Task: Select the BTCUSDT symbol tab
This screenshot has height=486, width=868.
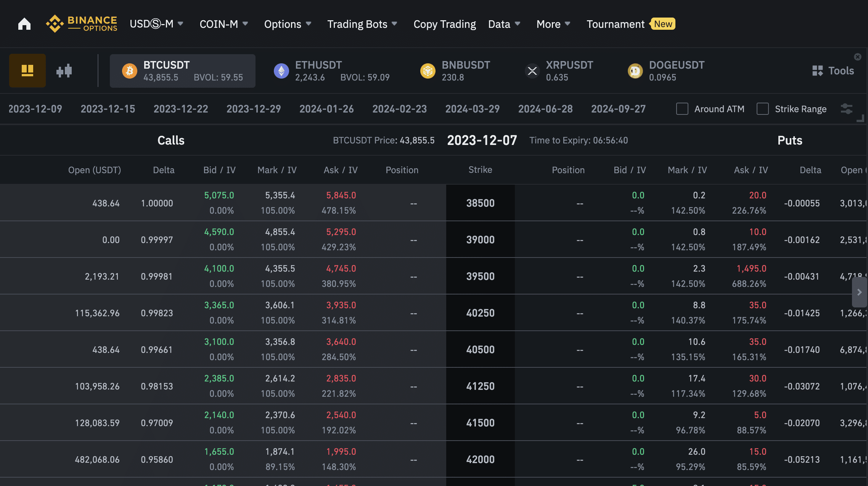Action: point(183,71)
